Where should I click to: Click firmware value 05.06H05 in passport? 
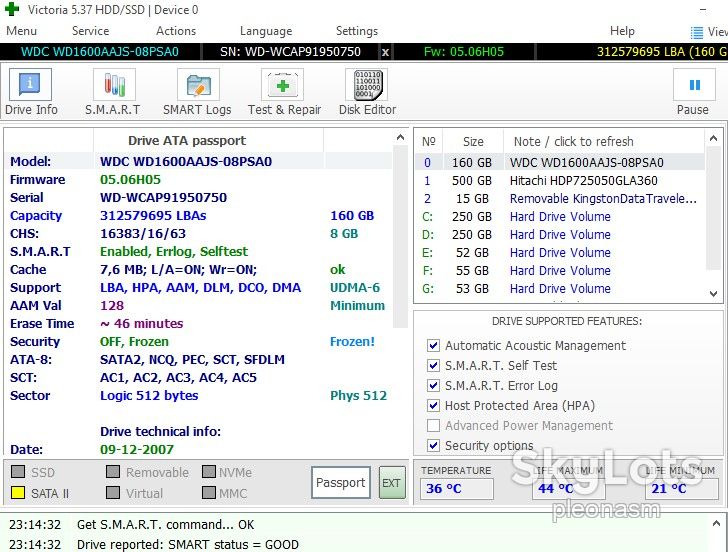pyautogui.click(x=130, y=180)
